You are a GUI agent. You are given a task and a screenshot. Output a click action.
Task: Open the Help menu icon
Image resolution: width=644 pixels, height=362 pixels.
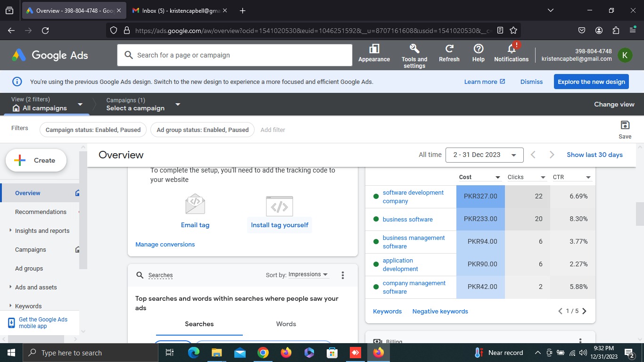click(x=479, y=54)
